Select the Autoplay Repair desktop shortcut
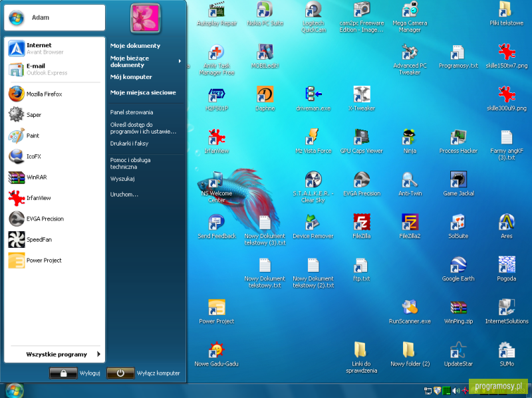The width and height of the screenshot is (532, 398). pyautogui.click(x=217, y=14)
